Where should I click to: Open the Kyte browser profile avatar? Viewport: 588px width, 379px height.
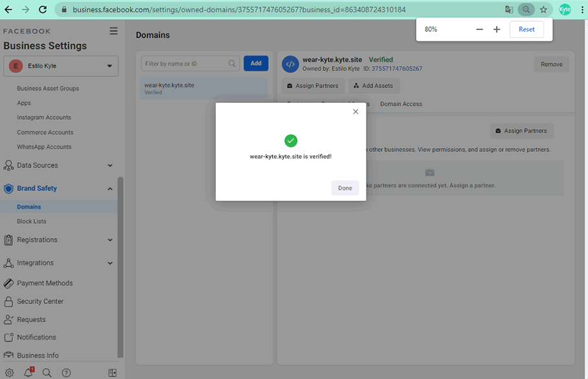pos(565,10)
